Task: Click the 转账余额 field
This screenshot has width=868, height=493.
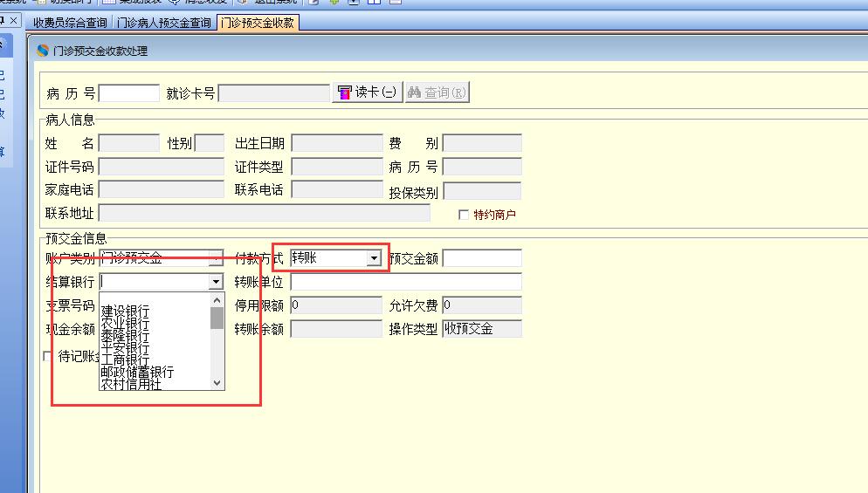Action: tap(336, 329)
